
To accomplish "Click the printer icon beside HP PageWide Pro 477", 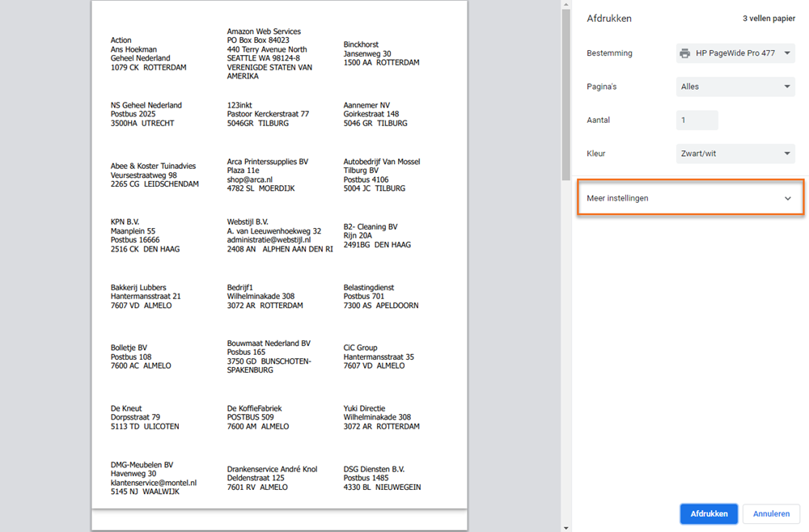I will [684, 53].
